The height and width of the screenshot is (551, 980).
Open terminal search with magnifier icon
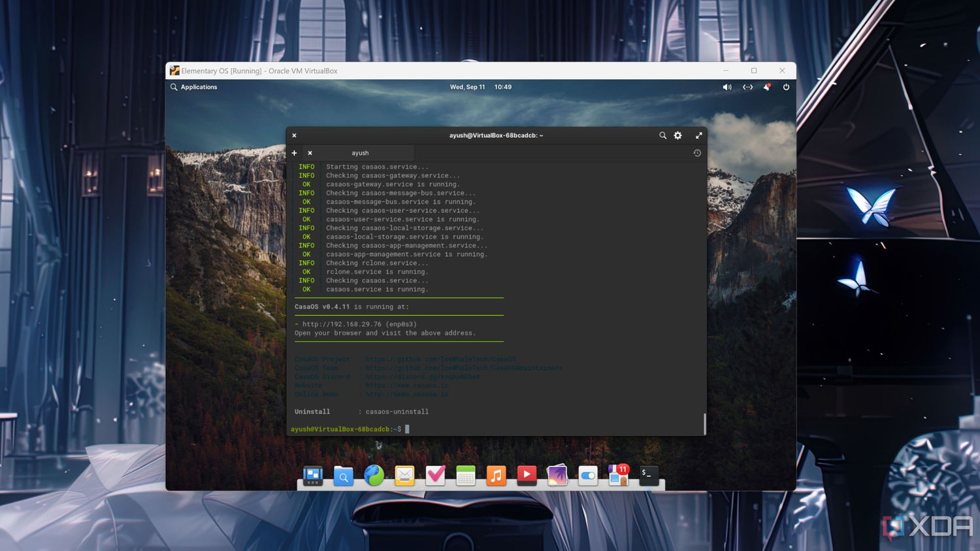tap(662, 135)
